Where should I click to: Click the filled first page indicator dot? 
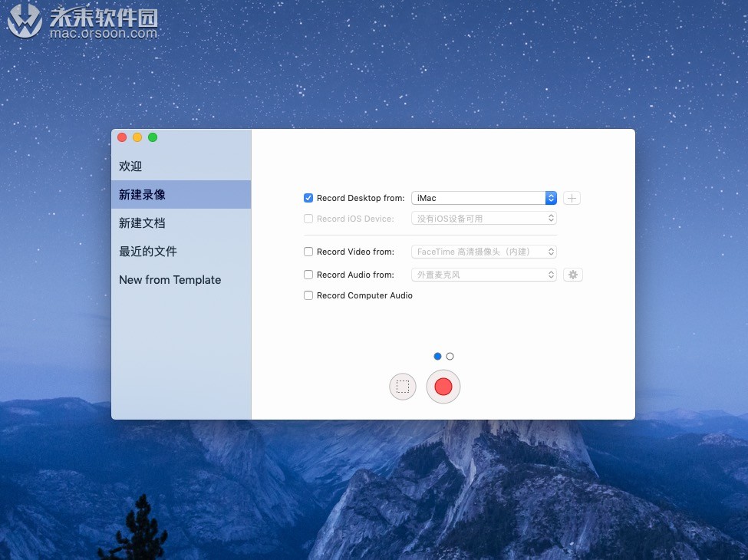coord(437,356)
